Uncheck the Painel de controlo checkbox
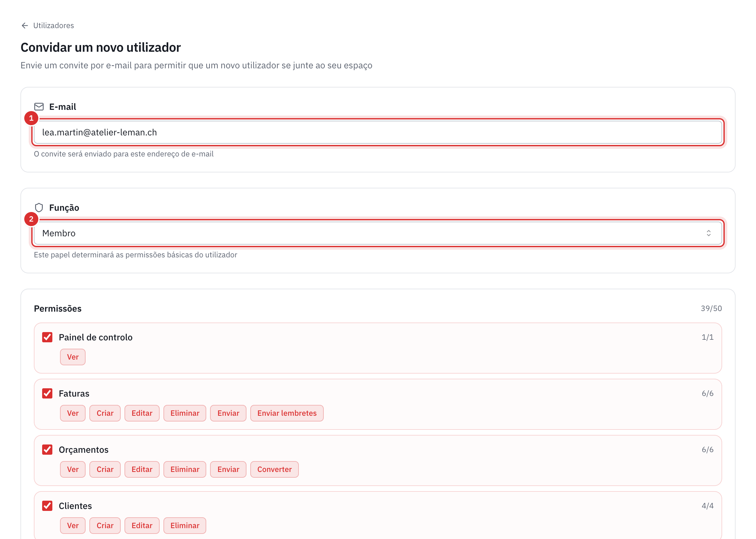The image size is (756, 539). pos(47,337)
